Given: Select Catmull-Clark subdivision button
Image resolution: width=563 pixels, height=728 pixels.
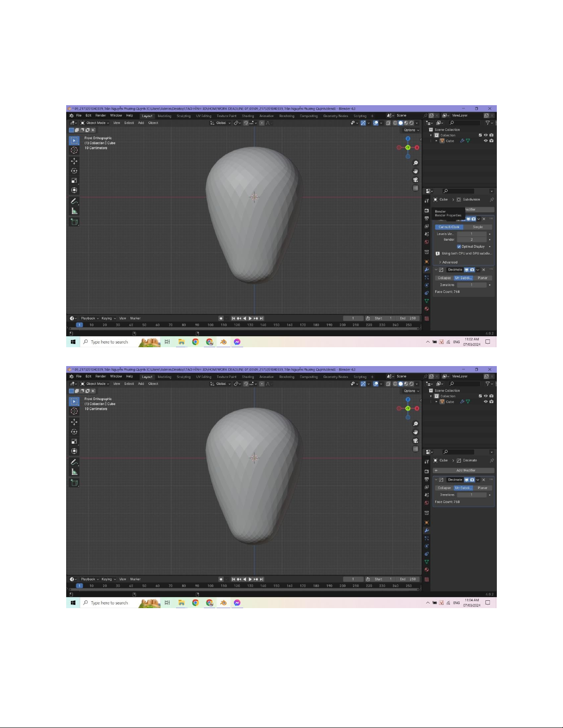Looking at the screenshot, I should [449, 227].
